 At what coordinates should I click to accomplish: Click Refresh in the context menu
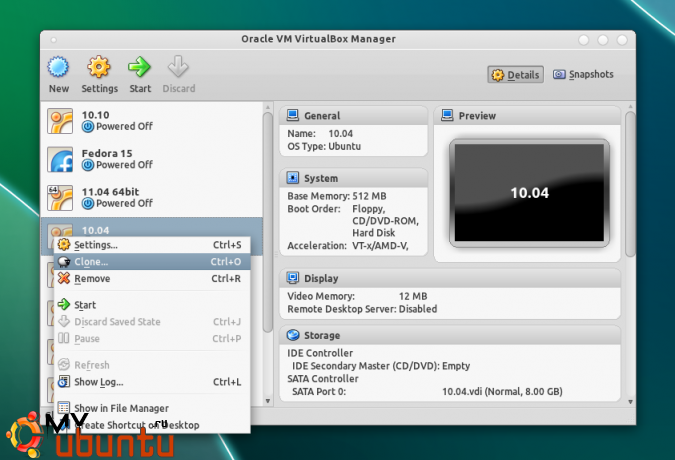(x=152, y=365)
